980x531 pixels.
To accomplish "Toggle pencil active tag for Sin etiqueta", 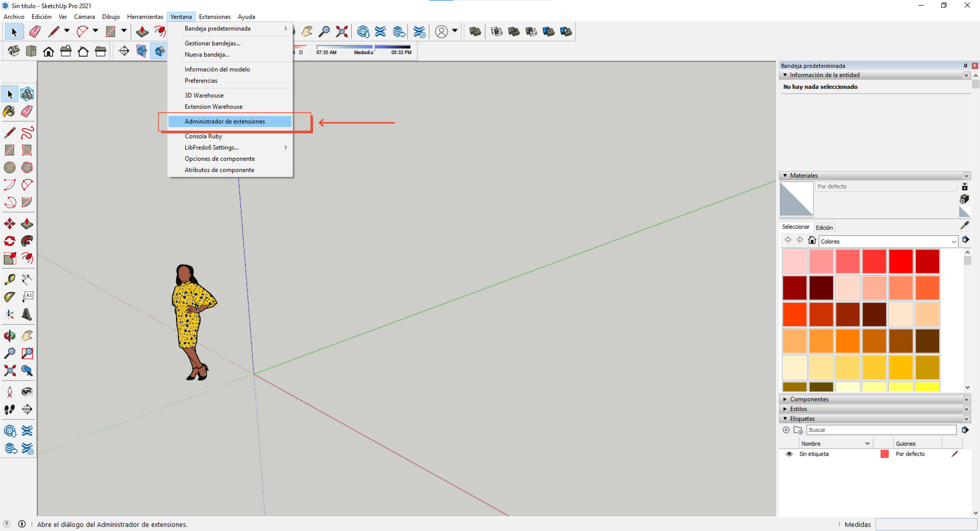I will 954,454.
